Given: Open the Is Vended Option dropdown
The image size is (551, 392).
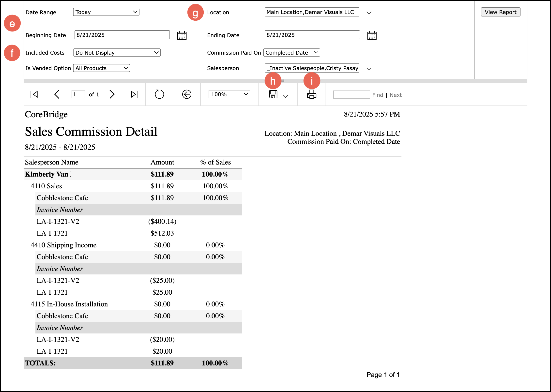Looking at the screenshot, I should click(101, 68).
